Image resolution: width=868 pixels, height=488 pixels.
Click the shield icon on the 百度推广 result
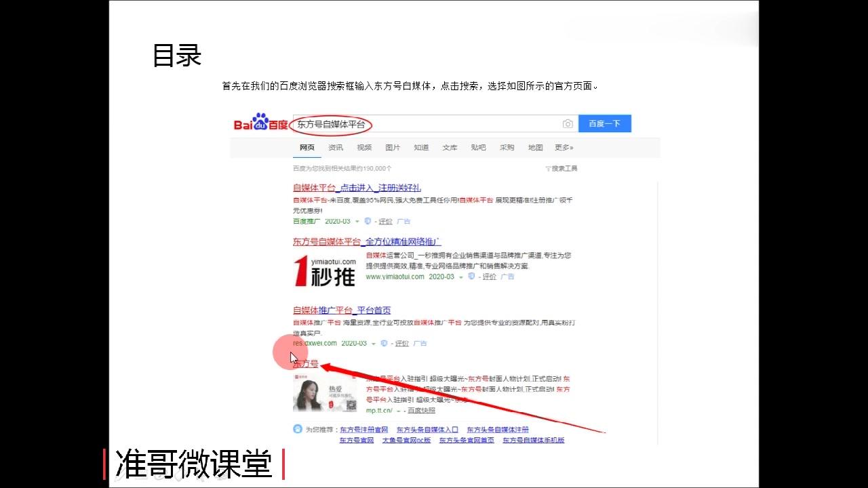coord(368,221)
